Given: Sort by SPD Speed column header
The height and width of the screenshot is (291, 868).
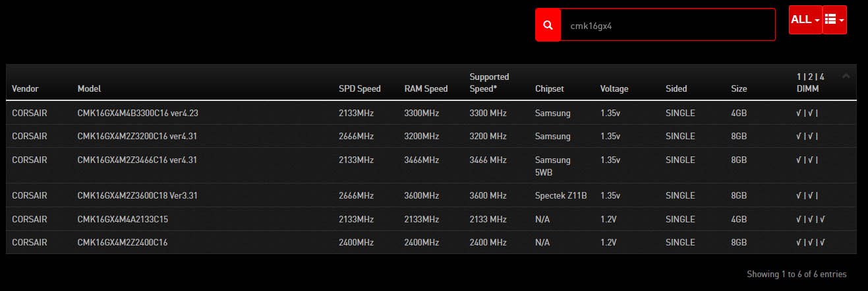Looking at the screenshot, I should 360,88.
